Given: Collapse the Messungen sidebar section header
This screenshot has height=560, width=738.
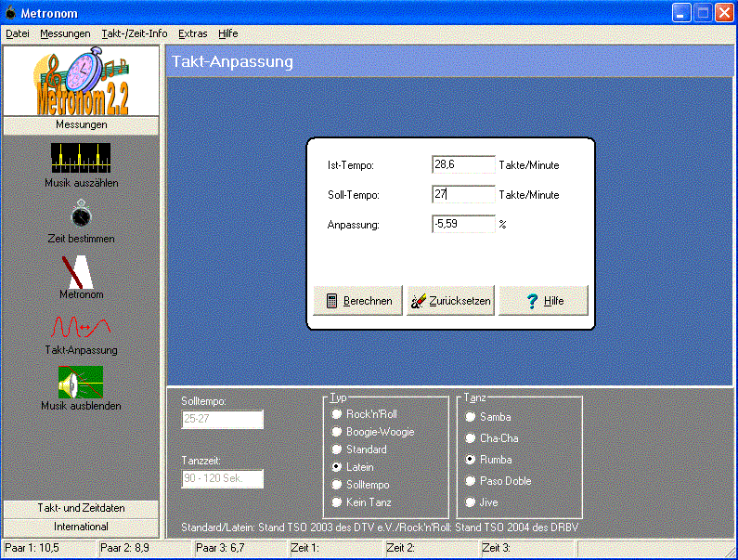Looking at the screenshot, I should [x=81, y=124].
